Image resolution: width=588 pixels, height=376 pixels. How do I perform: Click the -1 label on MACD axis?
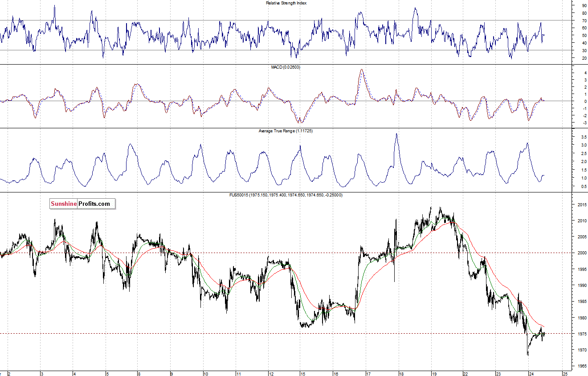(584, 108)
